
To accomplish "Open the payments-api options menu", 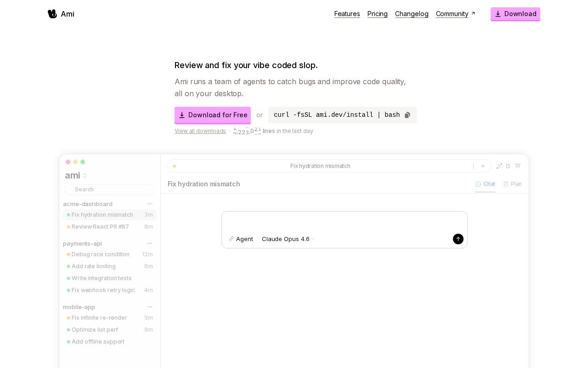I will pyautogui.click(x=150, y=243).
